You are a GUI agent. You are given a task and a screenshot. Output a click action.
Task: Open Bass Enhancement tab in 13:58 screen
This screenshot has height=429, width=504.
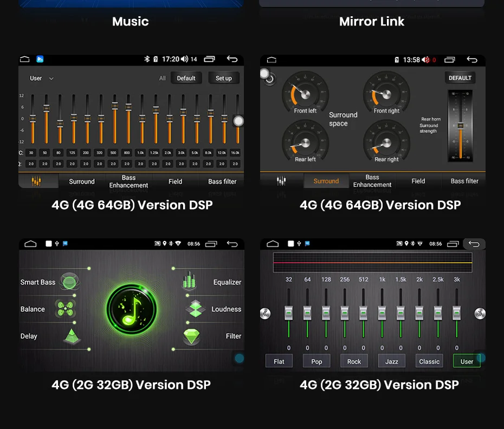372,181
